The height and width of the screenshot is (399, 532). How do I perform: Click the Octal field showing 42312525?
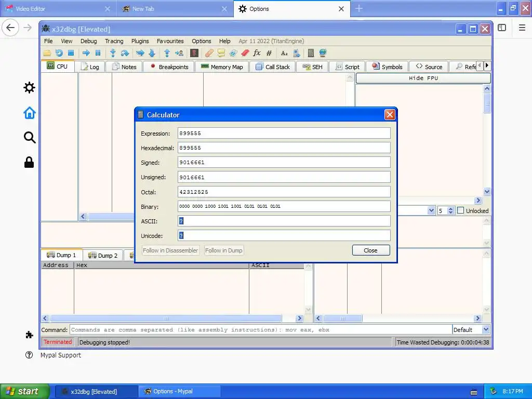[x=284, y=192]
